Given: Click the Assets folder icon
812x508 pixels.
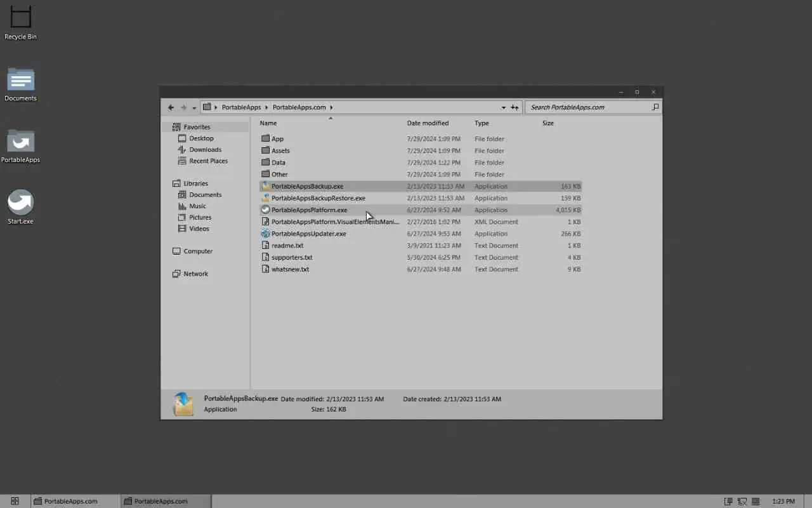Looking at the screenshot, I should coord(266,150).
